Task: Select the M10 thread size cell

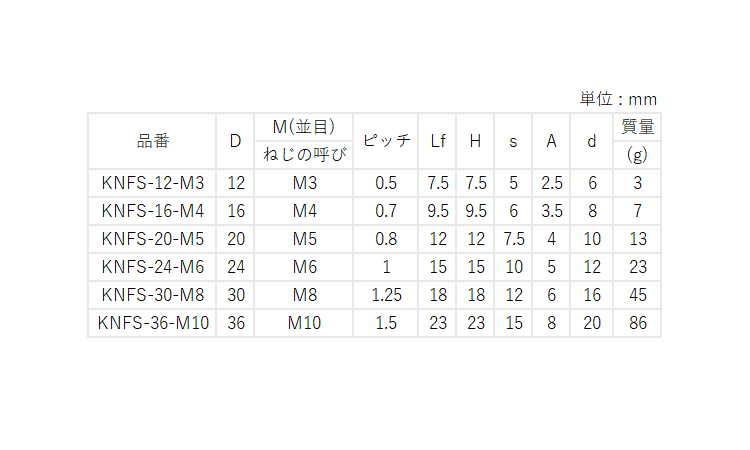Action: click(x=304, y=323)
